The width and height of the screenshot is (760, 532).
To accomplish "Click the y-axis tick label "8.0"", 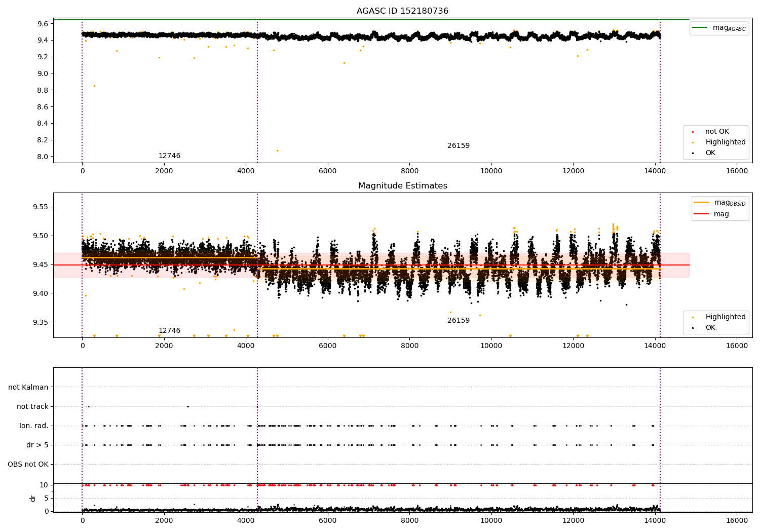I will pos(43,157).
